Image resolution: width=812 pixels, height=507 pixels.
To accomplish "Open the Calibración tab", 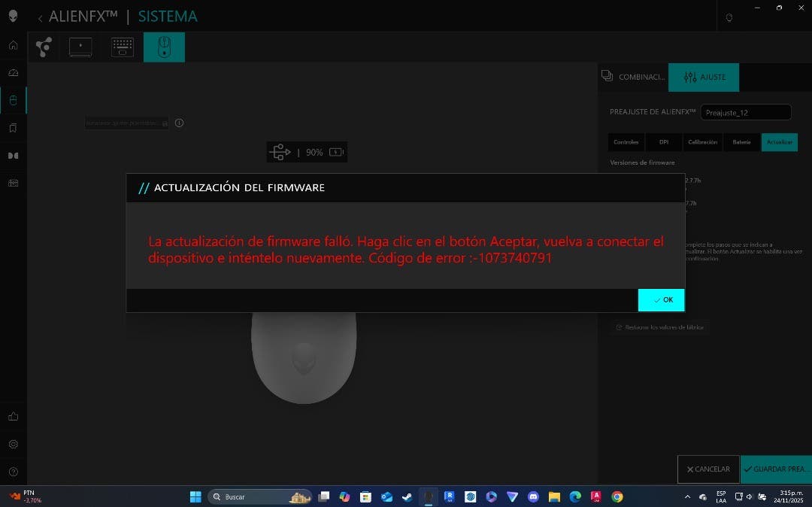I will (x=702, y=142).
